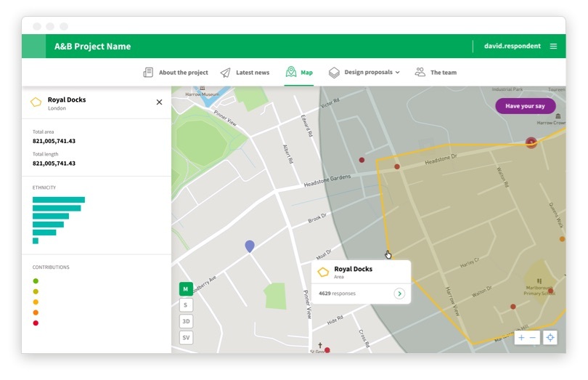Click the red marker near Walton Dr
The width and height of the screenshot is (588, 380).
click(x=513, y=307)
